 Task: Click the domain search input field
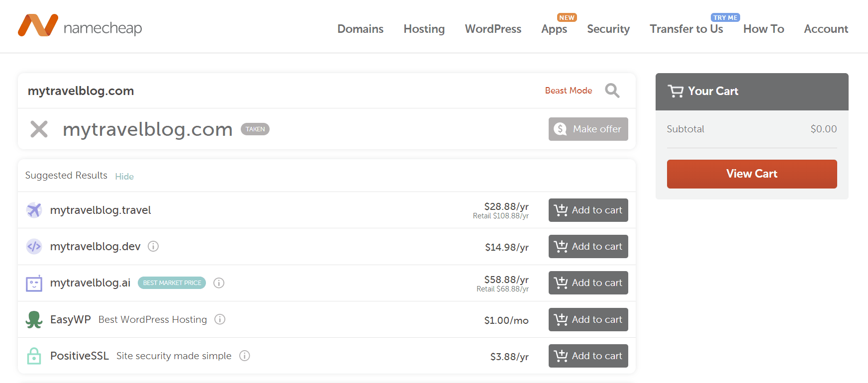pyautogui.click(x=281, y=91)
